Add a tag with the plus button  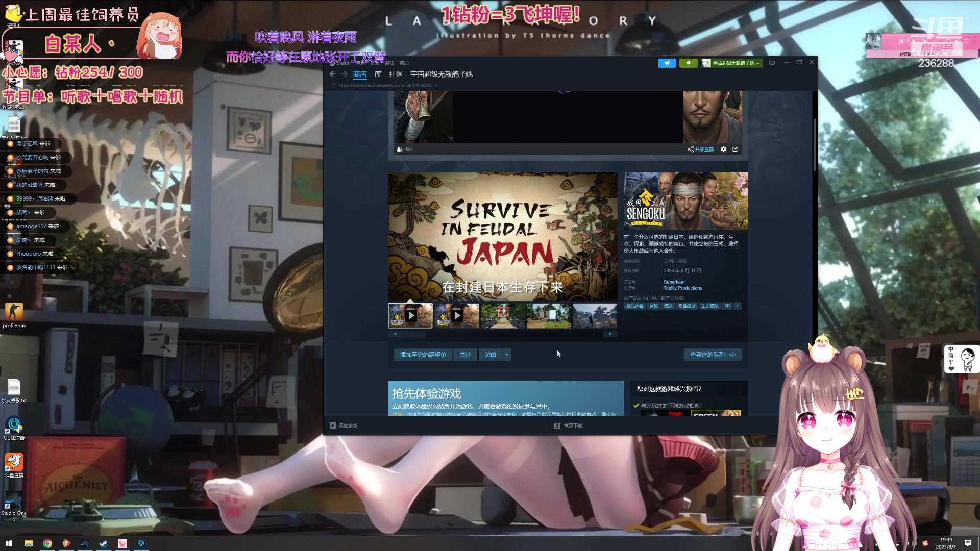pyautogui.click(x=737, y=306)
